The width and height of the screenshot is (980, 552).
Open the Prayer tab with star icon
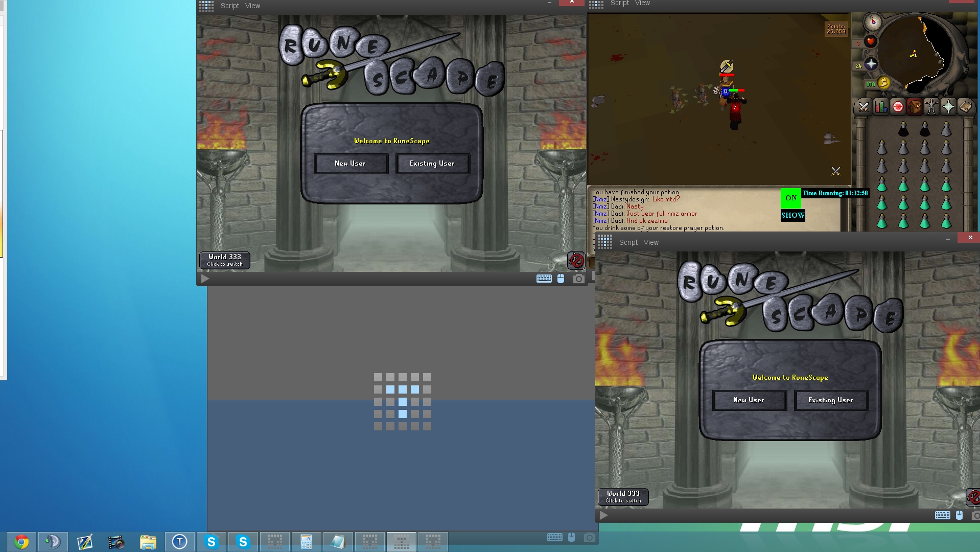[x=948, y=107]
